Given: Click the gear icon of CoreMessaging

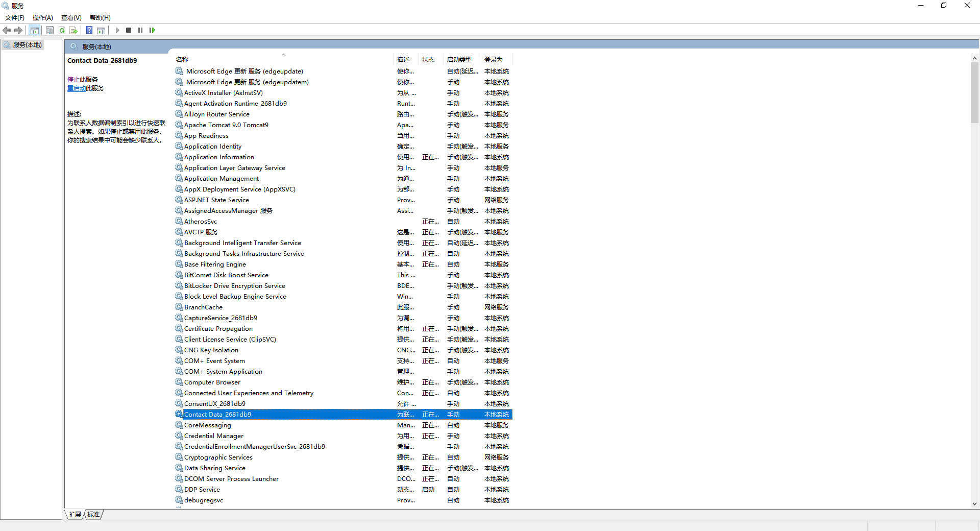Looking at the screenshot, I should pos(179,425).
